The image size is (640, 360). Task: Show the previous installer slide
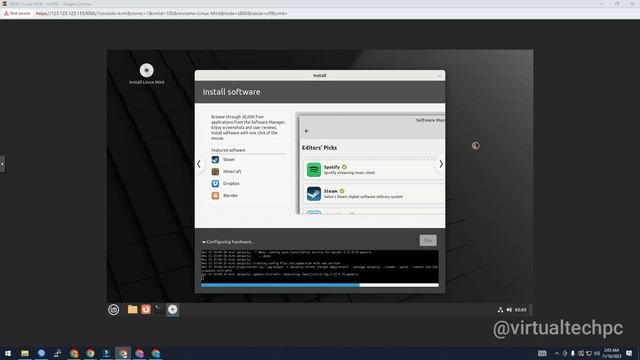coord(199,164)
